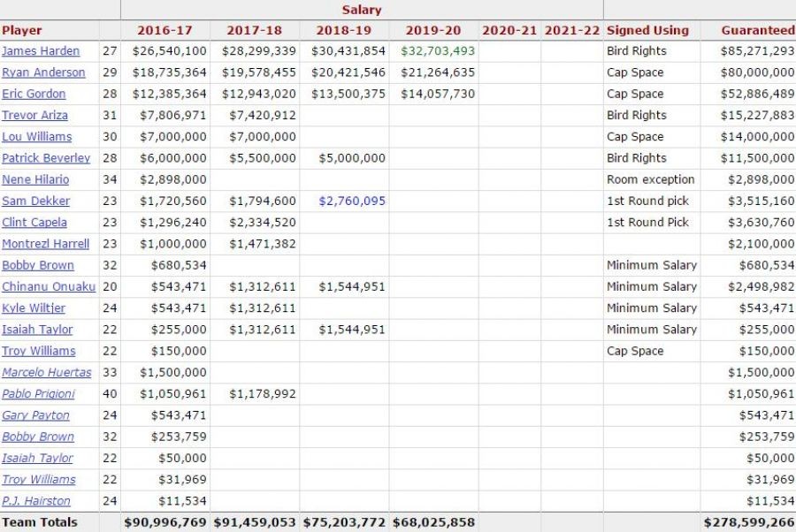Open the Ryan Anderson player link

tap(43, 72)
